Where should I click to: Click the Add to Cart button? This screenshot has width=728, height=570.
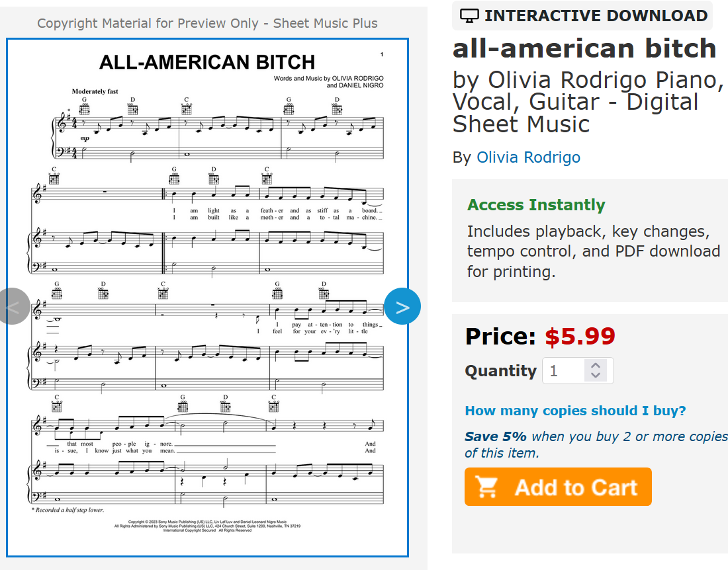coord(558,487)
